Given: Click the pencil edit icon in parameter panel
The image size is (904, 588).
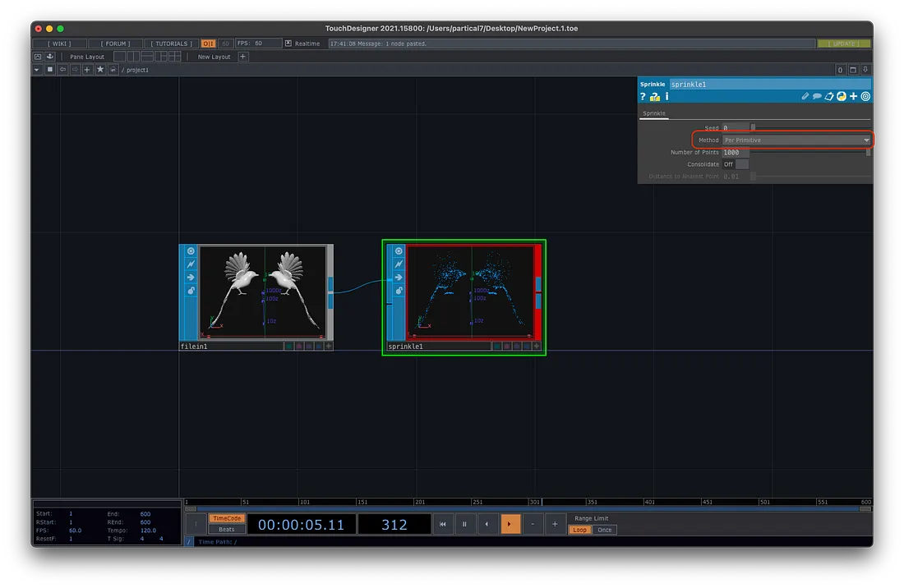Looking at the screenshot, I should pos(805,97).
